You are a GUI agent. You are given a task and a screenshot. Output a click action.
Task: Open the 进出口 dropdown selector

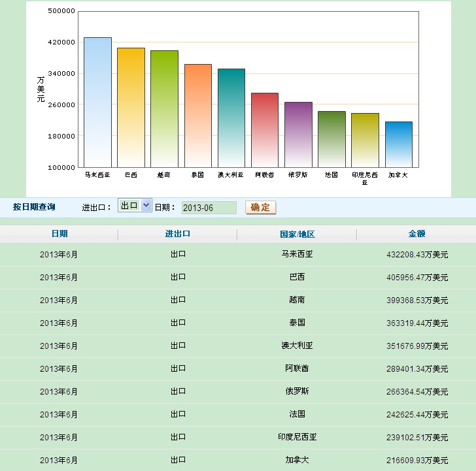pyautogui.click(x=135, y=206)
